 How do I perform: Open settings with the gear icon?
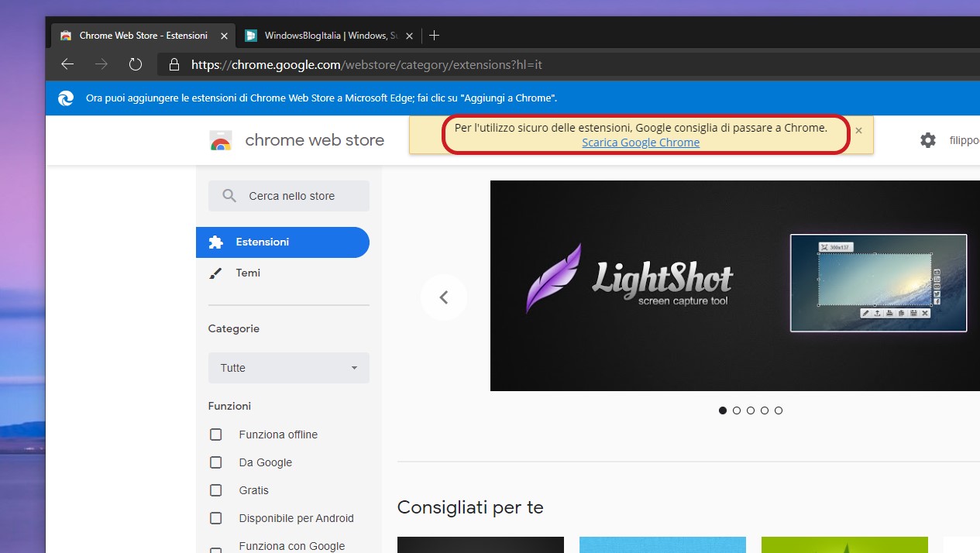tap(928, 140)
